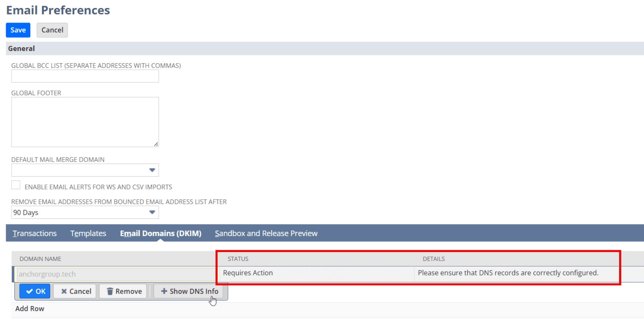Open the Default Mail Merge Domain dropdown
The width and height of the screenshot is (644, 320).
[x=85, y=170]
